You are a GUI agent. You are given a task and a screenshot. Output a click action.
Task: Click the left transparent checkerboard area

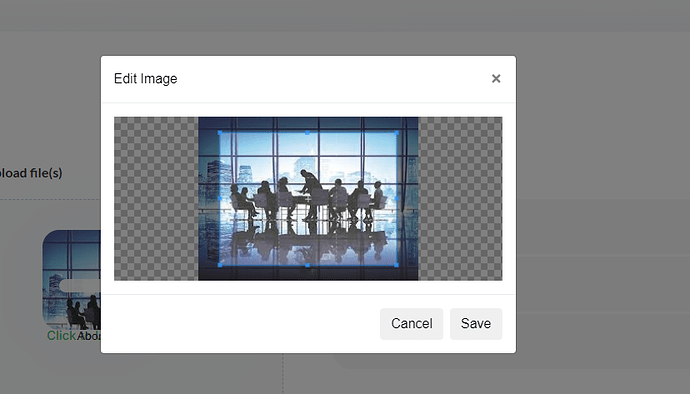click(x=156, y=199)
